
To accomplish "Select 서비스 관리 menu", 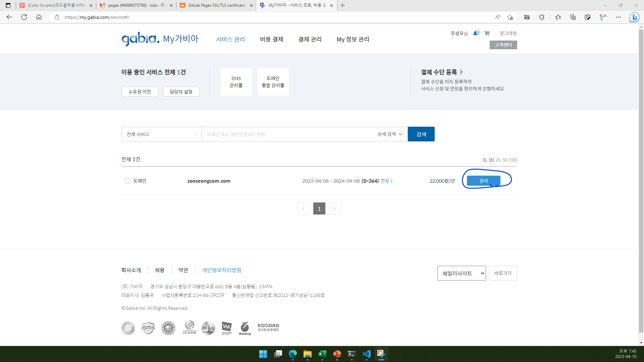I will coord(230,39).
